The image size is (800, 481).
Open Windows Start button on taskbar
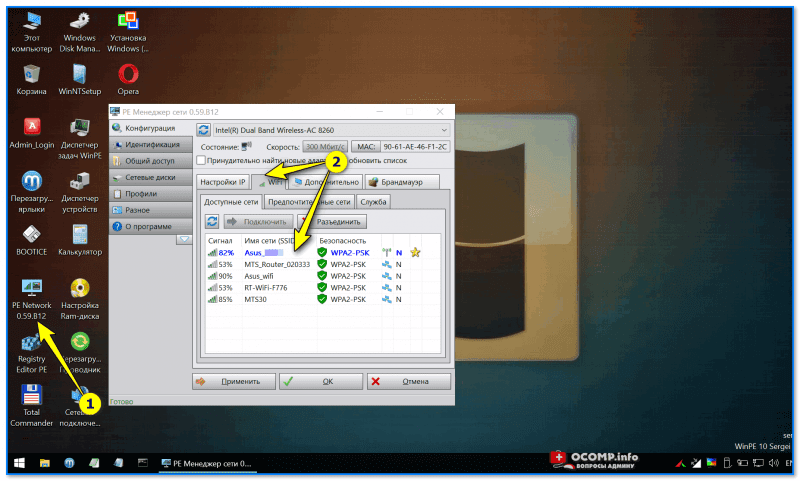(19, 463)
